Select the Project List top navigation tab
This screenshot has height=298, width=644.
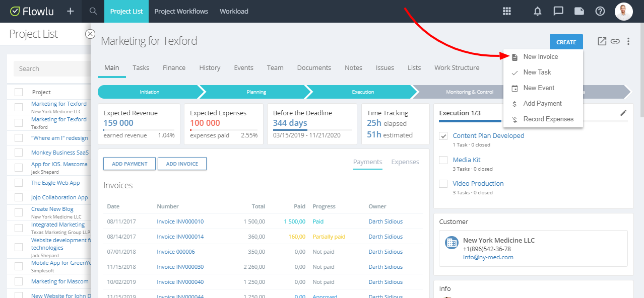coord(126,11)
